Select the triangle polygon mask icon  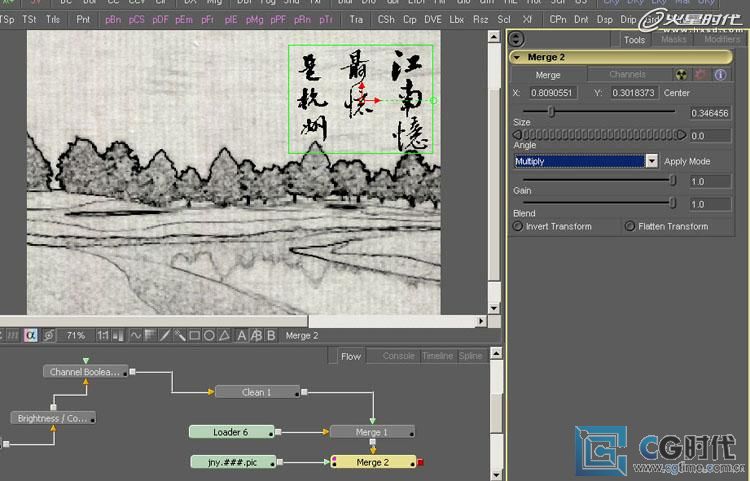pos(224,336)
